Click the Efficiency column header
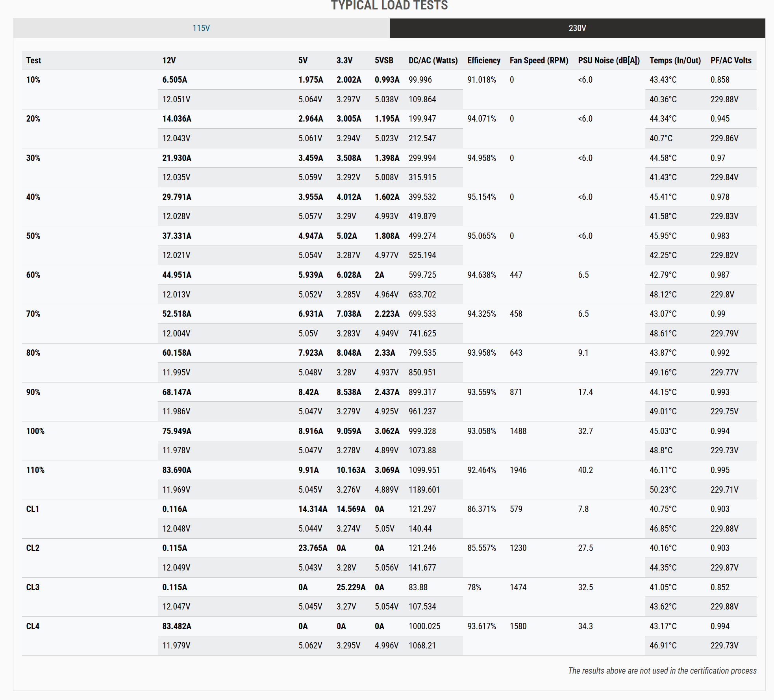This screenshot has width=774, height=700. [483, 61]
